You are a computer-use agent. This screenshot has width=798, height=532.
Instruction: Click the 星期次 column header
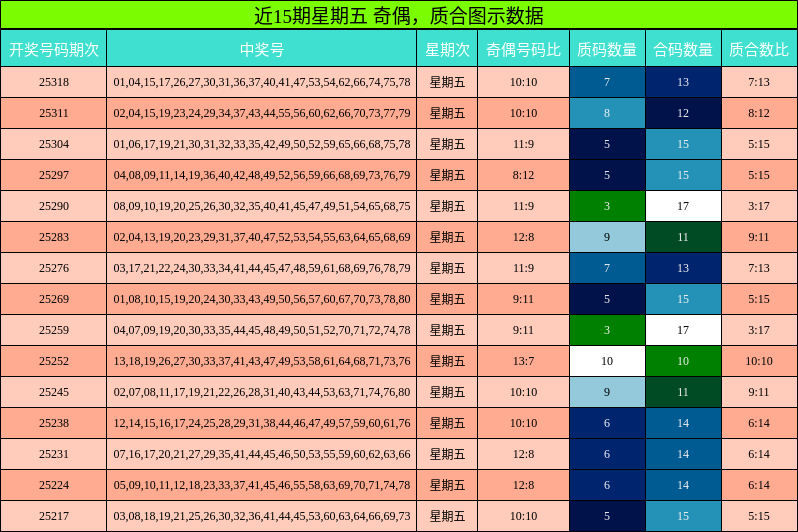tap(447, 49)
